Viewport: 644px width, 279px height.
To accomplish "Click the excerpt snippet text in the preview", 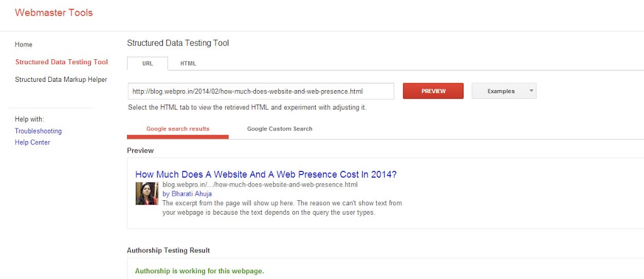I will (x=281, y=208).
